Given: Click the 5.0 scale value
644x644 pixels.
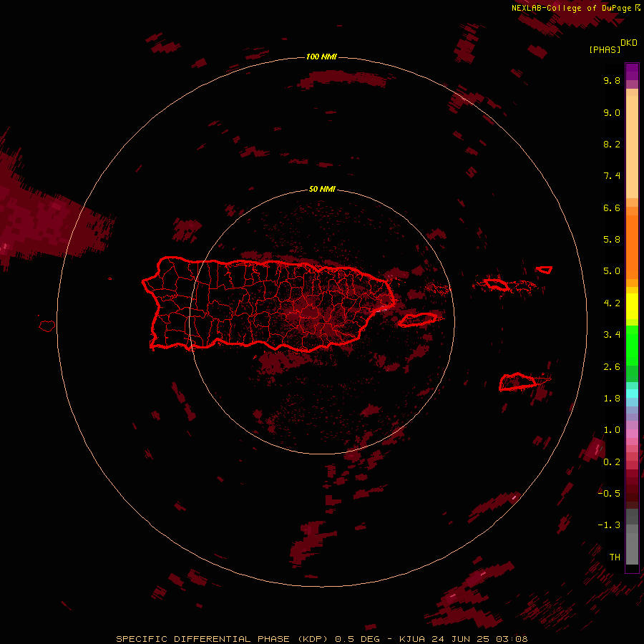Looking at the screenshot, I should coord(612,271).
